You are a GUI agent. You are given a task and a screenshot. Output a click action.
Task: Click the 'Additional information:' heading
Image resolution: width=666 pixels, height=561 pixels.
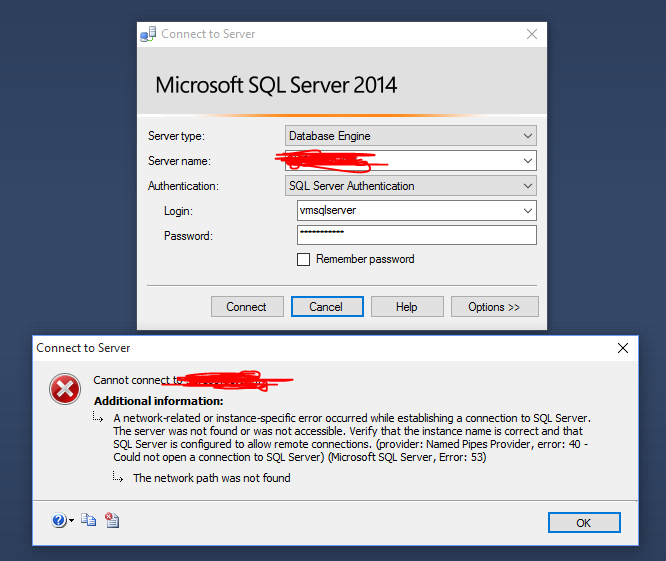pyautogui.click(x=158, y=401)
